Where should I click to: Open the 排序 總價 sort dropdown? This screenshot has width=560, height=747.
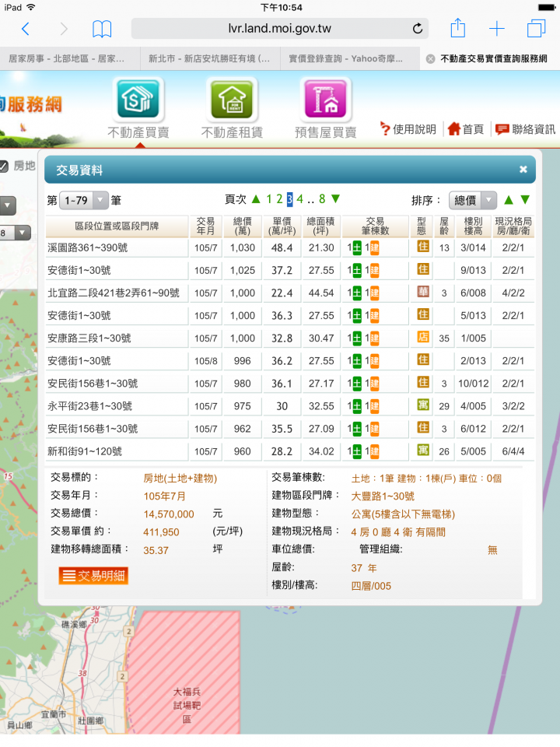tap(473, 200)
